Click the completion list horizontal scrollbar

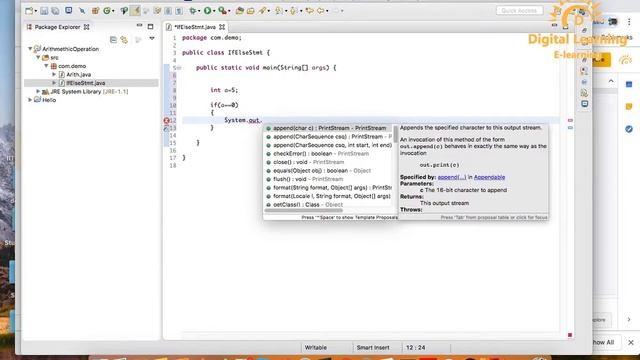coord(304,211)
